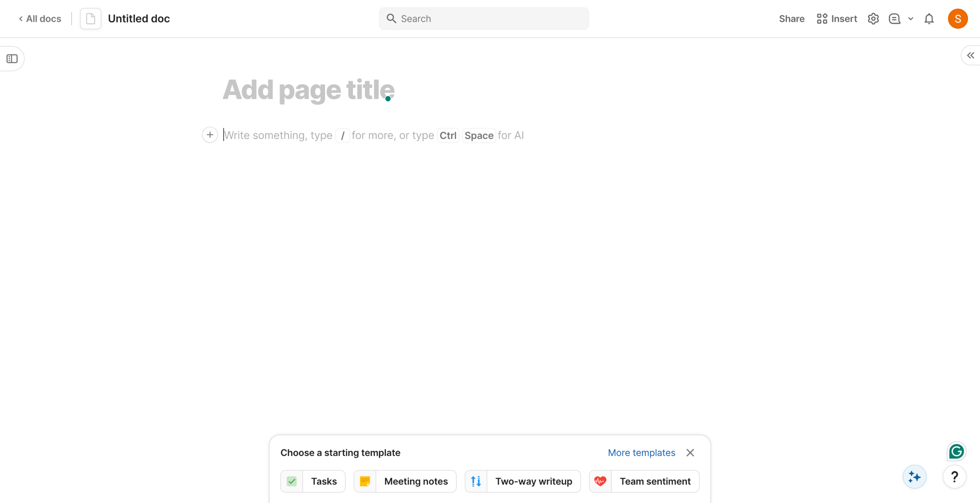Image resolution: width=980 pixels, height=503 pixels.
Task: Open the More templates link
Action: 641,452
